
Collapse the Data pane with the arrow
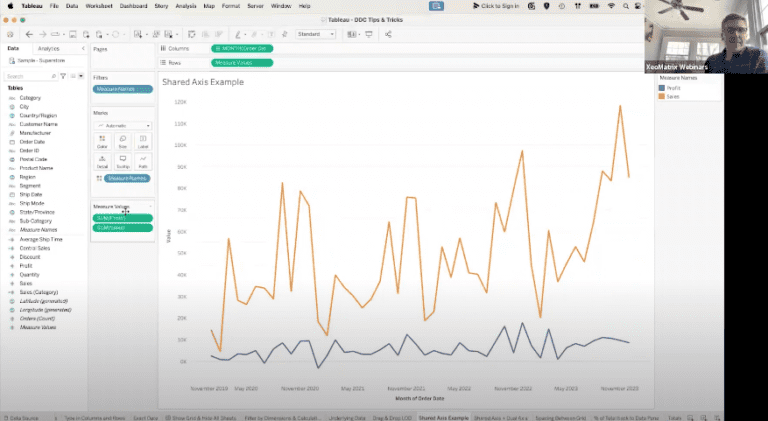pyautogui.click(x=83, y=48)
